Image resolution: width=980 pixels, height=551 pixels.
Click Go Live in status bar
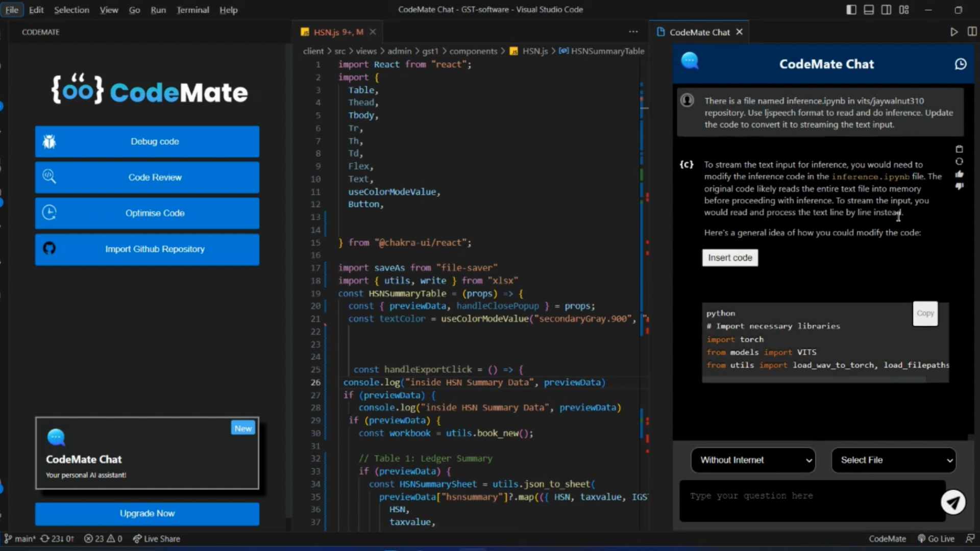(x=936, y=539)
